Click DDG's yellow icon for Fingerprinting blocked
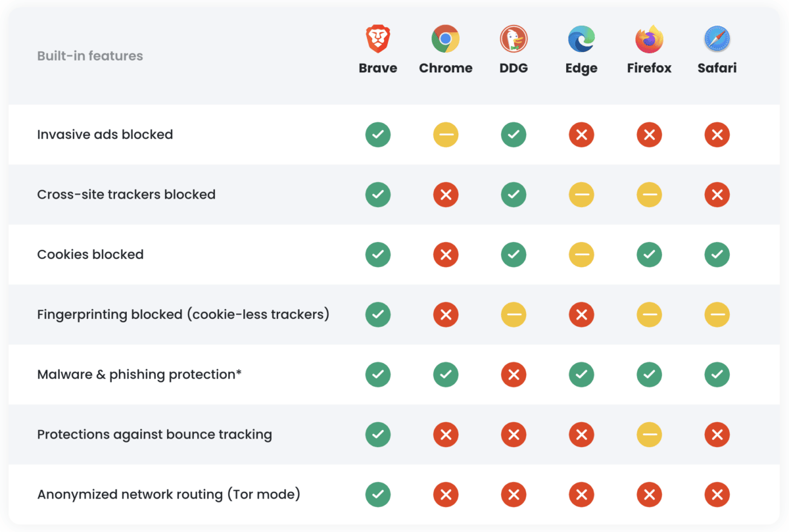 click(514, 315)
